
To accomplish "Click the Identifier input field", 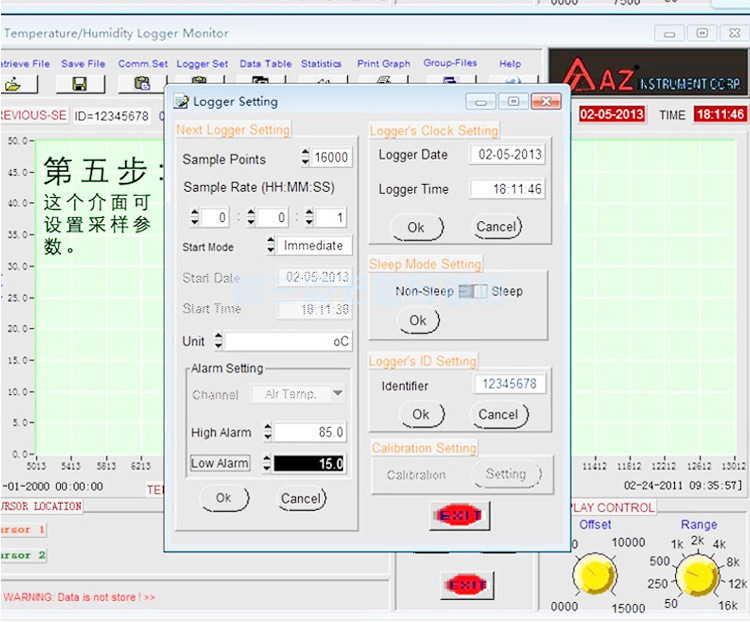I will point(509,384).
